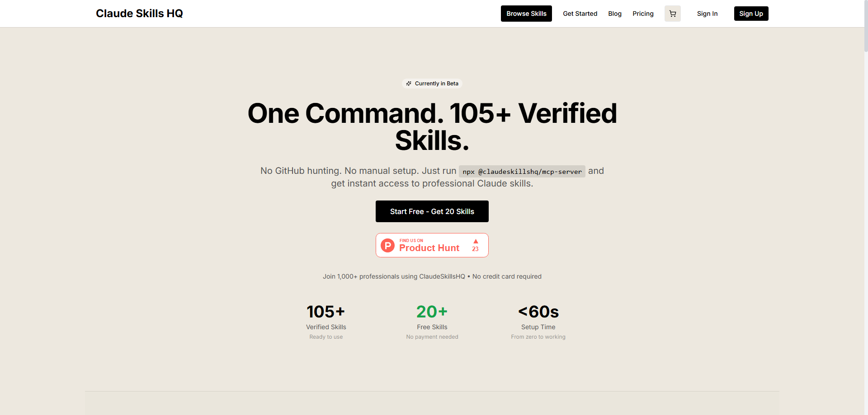868x415 pixels.
Task: Click the Product Hunt logo icon
Action: pyautogui.click(x=387, y=245)
